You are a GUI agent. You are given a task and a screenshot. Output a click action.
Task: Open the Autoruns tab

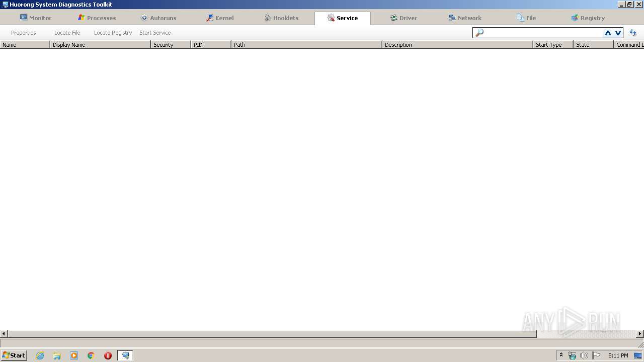coord(158,18)
